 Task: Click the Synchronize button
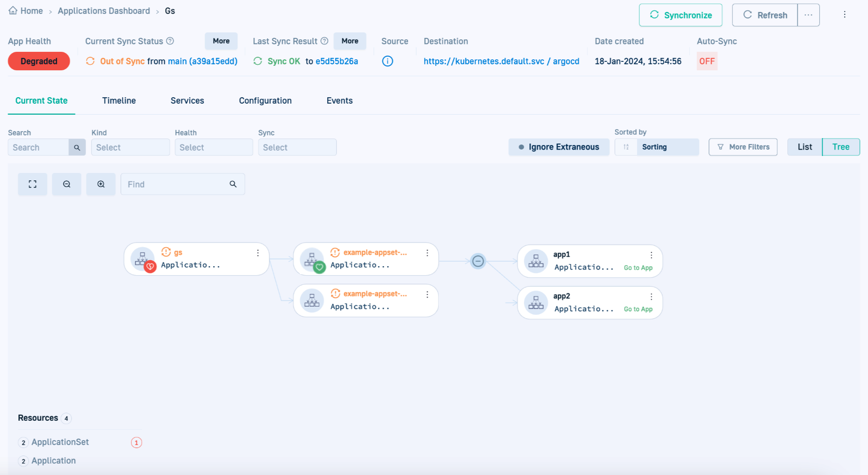680,15
